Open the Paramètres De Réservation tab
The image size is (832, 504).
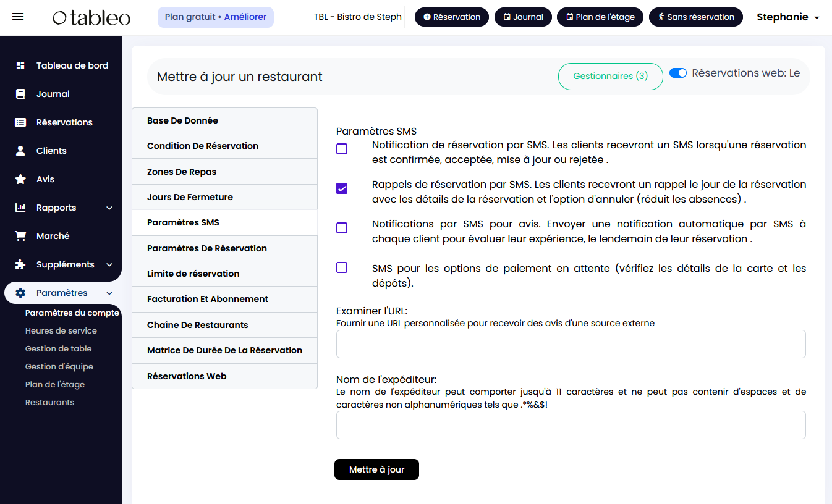(224, 248)
